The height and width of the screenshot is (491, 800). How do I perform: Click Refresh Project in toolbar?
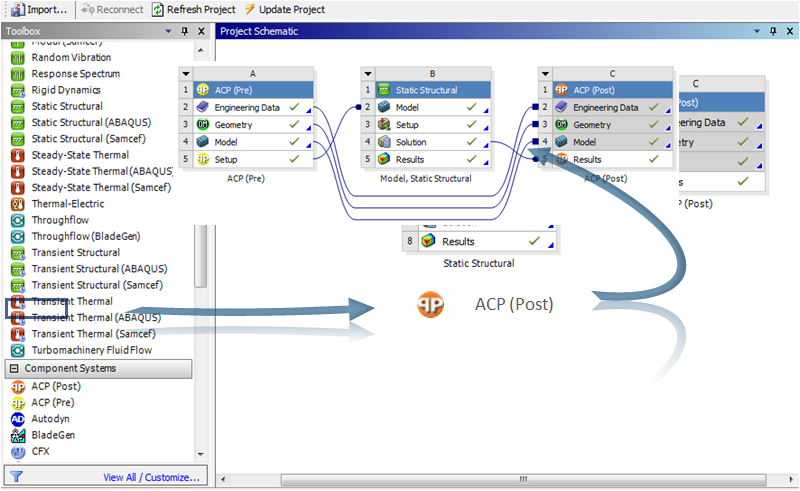coord(193,9)
